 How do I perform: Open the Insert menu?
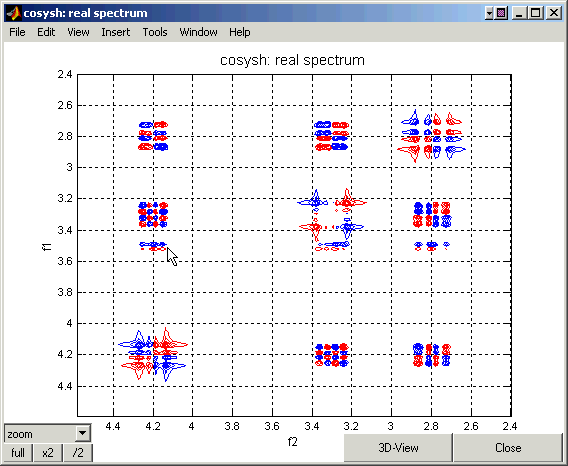click(116, 32)
